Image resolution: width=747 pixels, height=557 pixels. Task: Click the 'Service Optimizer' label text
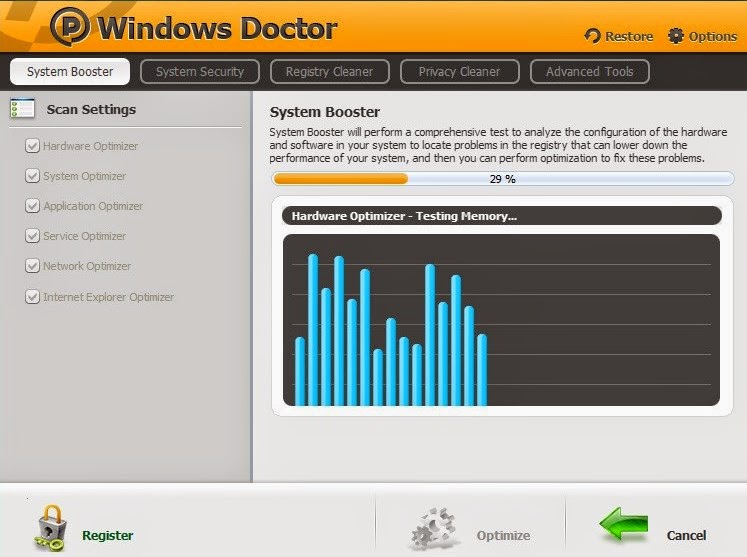85,236
